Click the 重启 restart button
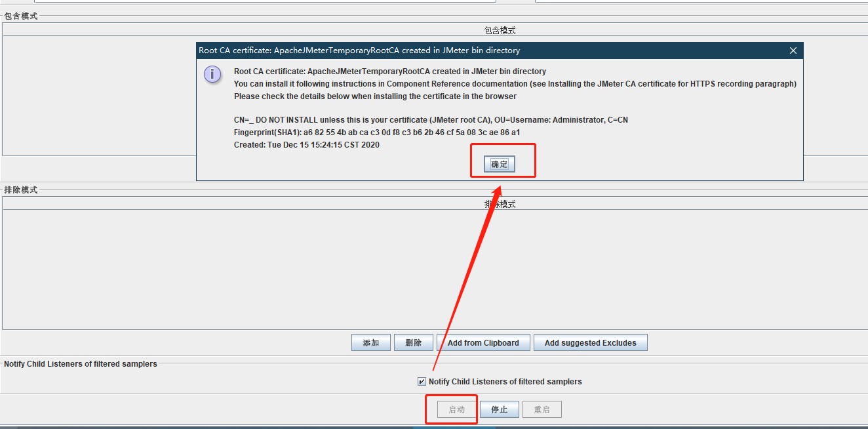Viewport: 868px width, 429px height. click(542, 409)
